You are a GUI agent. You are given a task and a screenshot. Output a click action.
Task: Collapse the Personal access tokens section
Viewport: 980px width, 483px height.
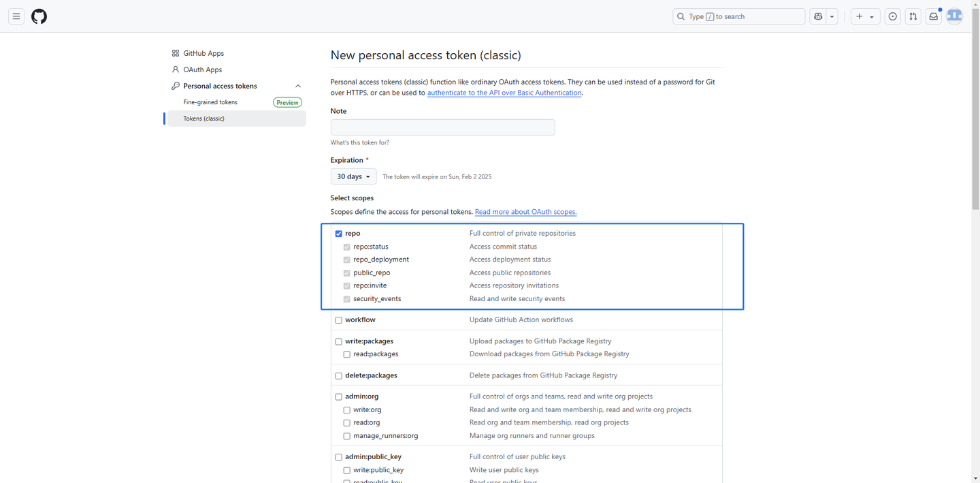point(298,86)
